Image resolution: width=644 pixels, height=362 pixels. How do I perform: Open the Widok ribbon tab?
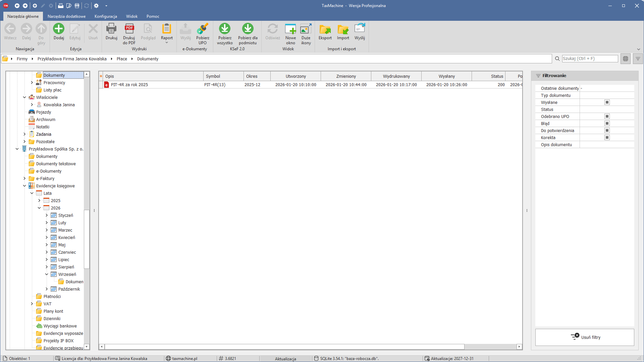coord(132,16)
